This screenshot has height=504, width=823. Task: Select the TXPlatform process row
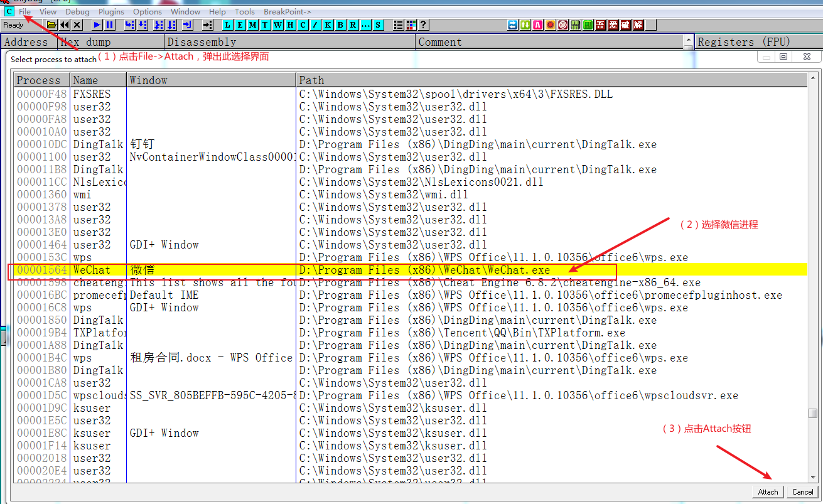coord(411,333)
